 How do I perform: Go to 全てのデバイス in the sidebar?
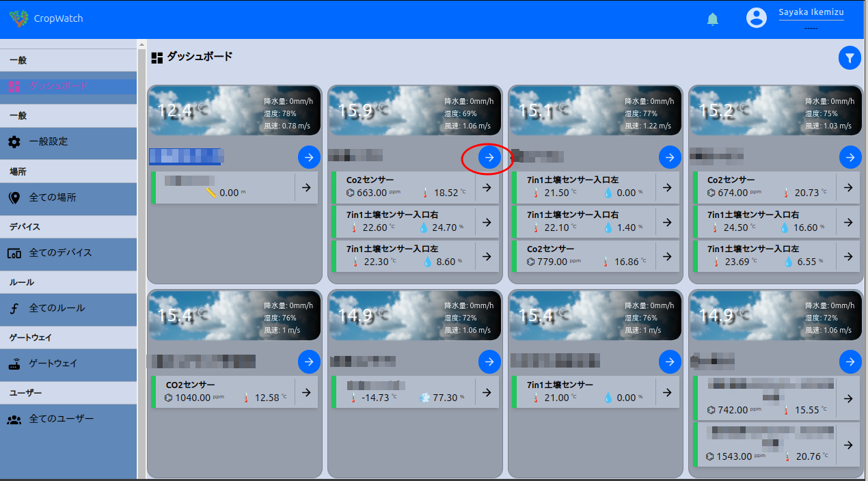(x=60, y=253)
